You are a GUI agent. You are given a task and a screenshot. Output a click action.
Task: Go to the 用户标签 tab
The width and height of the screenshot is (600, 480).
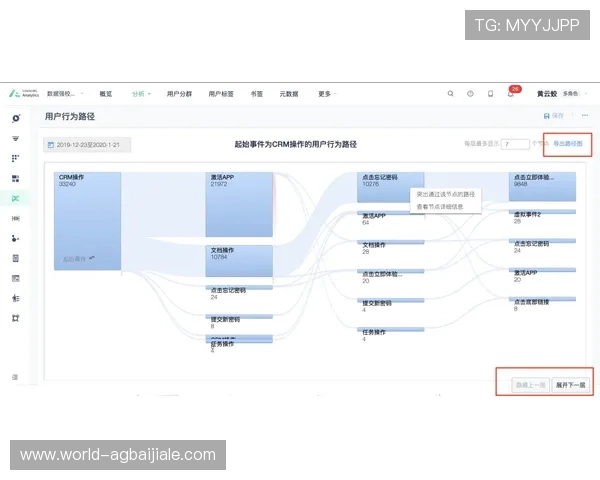[x=221, y=93]
